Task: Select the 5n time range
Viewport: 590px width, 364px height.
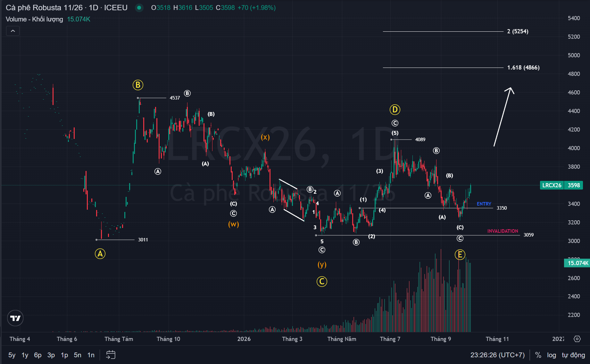Action: pos(78,355)
